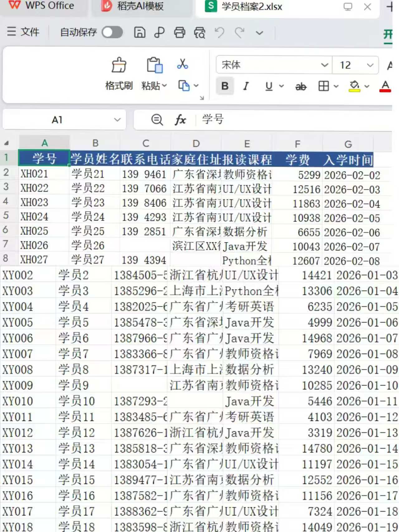This screenshot has width=399, height=532.
Task: Click the 学费 header cell
Action: pos(297,160)
